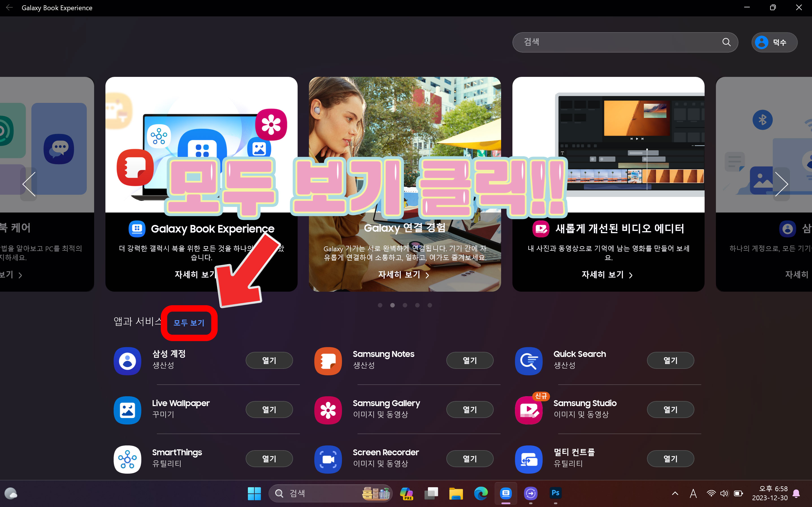The height and width of the screenshot is (507, 812).
Task: Open 삼성 계정 with its 열기 button
Action: coord(269,360)
